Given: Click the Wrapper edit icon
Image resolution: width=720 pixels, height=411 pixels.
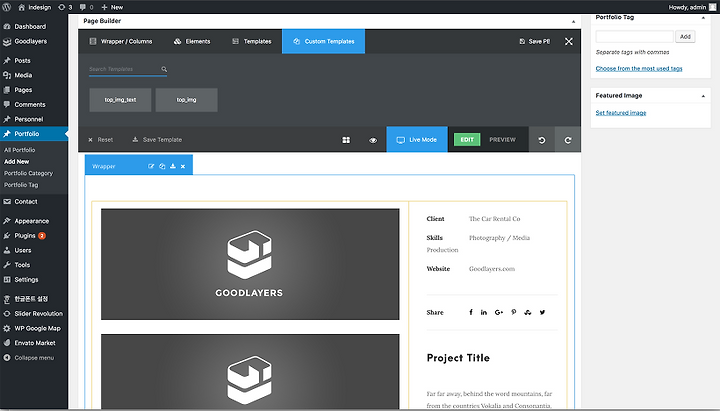Looking at the screenshot, I should pyautogui.click(x=151, y=166).
